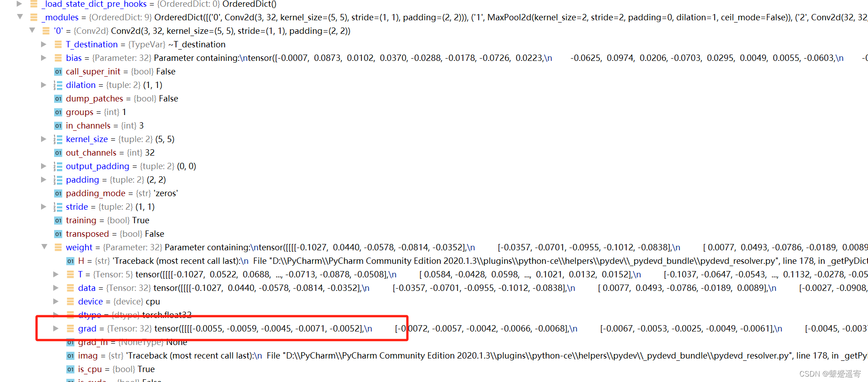Expand _load_state_dict_pre_hooks node
This screenshot has width=868, height=382.
[x=19, y=4]
